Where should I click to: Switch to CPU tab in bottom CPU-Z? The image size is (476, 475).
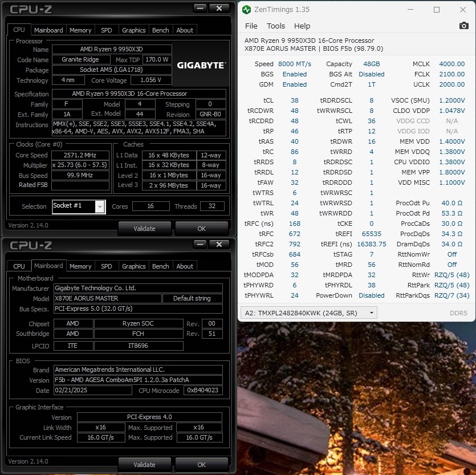19,266
